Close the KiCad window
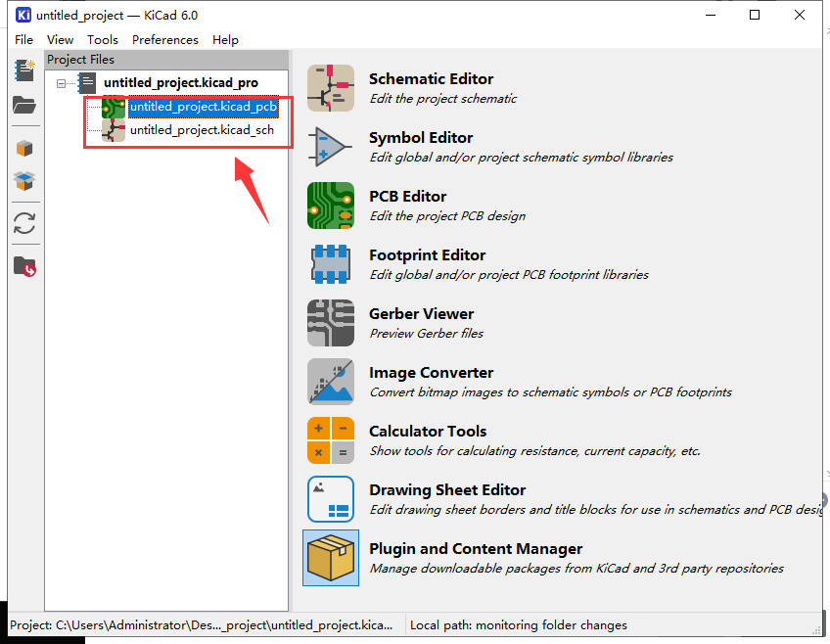Image resolution: width=830 pixels, height=644 pixels. pyautogui.click(x=800, y=15)
